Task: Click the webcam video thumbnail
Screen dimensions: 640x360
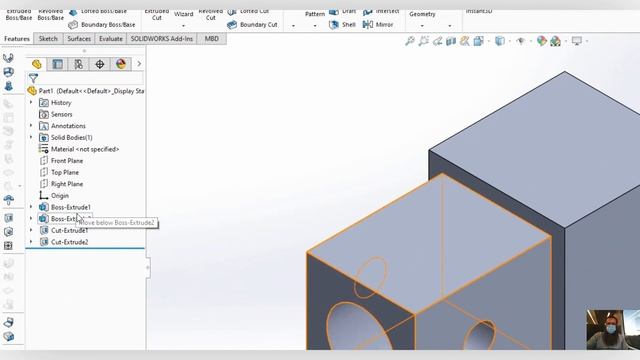Action: (613, 329)
